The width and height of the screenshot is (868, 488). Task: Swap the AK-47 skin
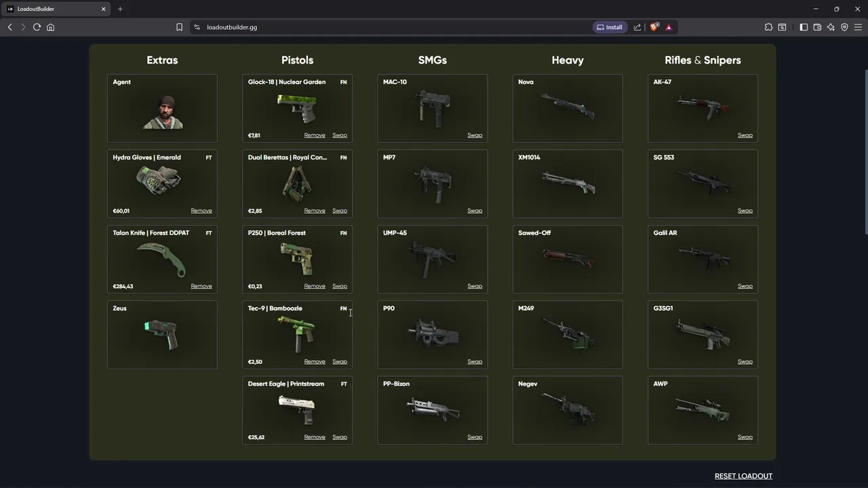745,136
